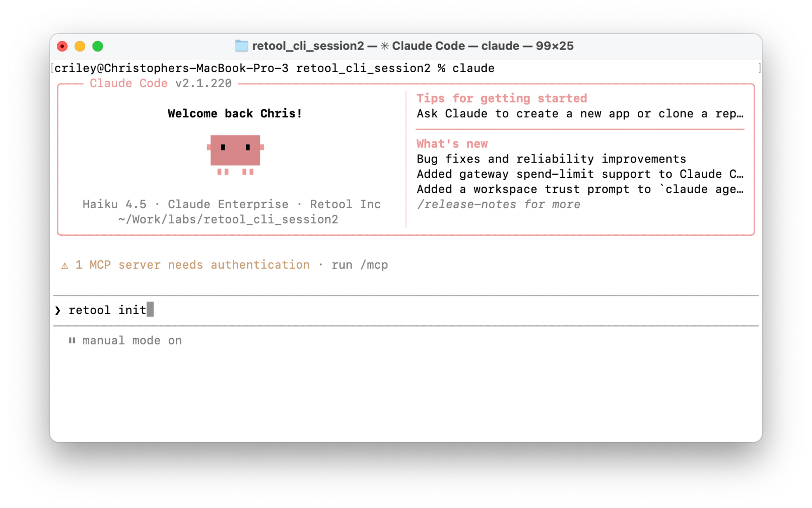Image resolution: width=812 pixels, height=508 pixels.
Task: Click '1 MCP server needs authentication' warning
Action: tap(193, 265)
